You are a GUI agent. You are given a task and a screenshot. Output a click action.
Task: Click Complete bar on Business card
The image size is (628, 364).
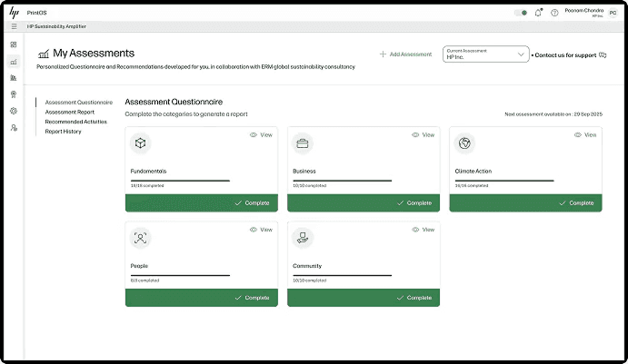(x=364, y=202)
